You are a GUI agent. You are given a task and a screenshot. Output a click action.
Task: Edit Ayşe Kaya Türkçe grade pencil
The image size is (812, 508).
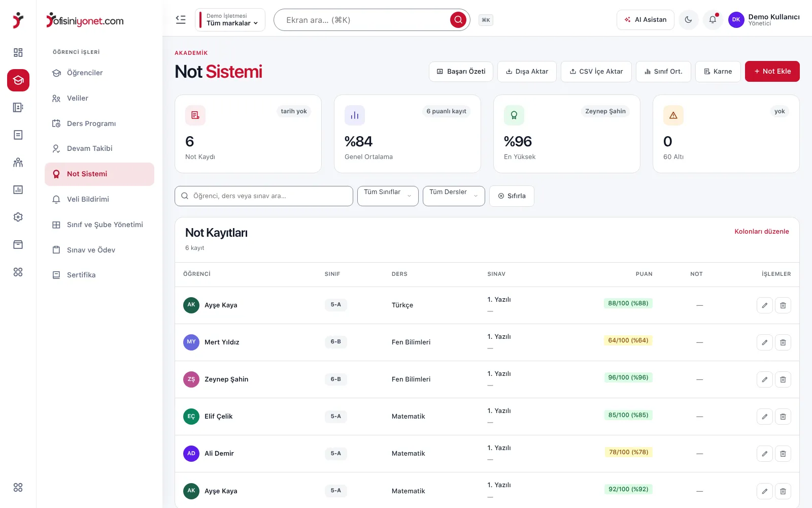[x=764, y=305]
